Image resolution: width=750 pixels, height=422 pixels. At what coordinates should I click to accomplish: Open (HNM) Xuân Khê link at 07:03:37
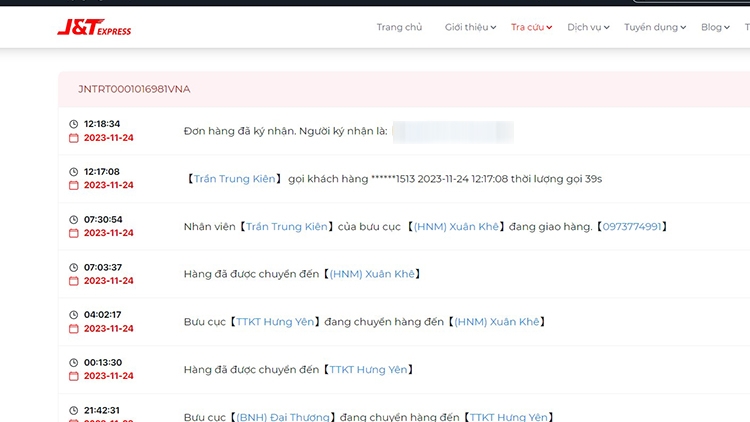click(372, 274)
